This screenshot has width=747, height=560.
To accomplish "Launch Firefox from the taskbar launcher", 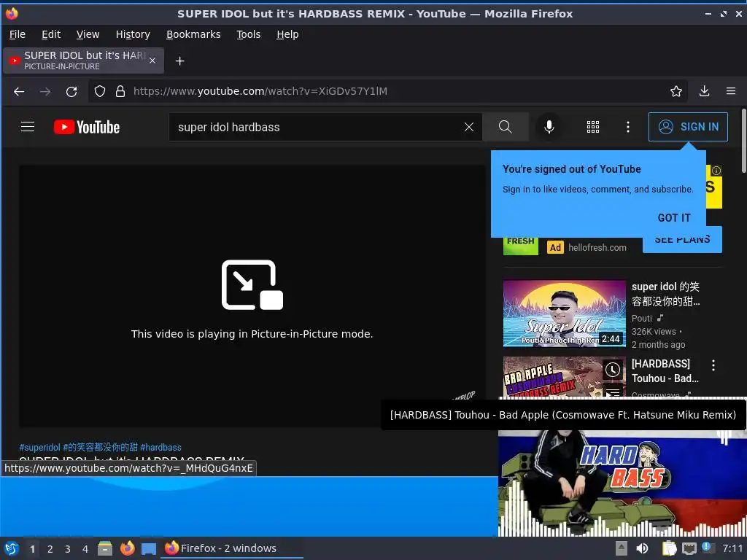I will (x=127, y=548).
